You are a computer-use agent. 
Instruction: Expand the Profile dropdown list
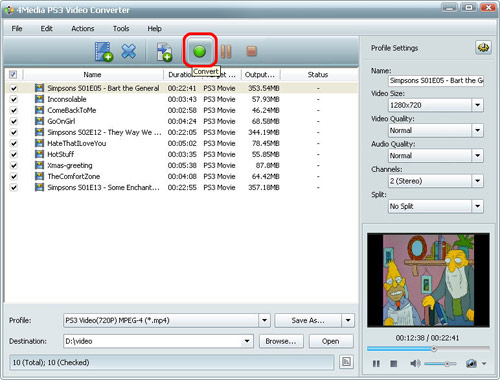click(264, 320)
